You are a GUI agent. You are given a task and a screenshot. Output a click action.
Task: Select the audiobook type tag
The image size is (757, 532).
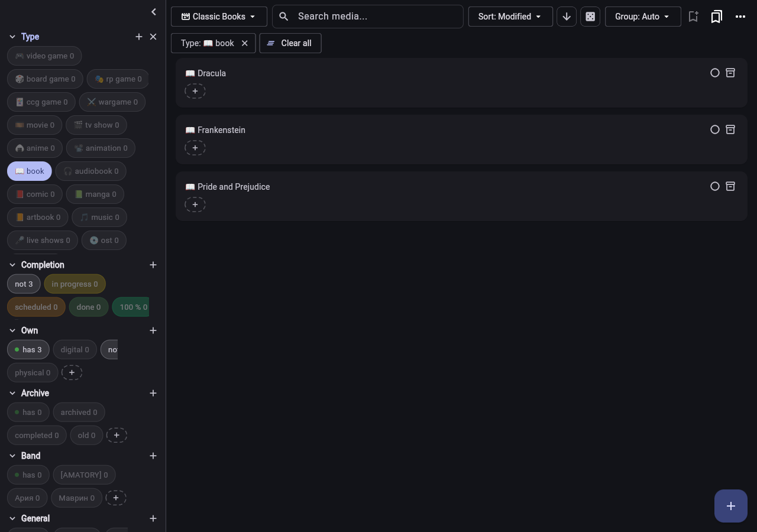(x=91, y=171)
